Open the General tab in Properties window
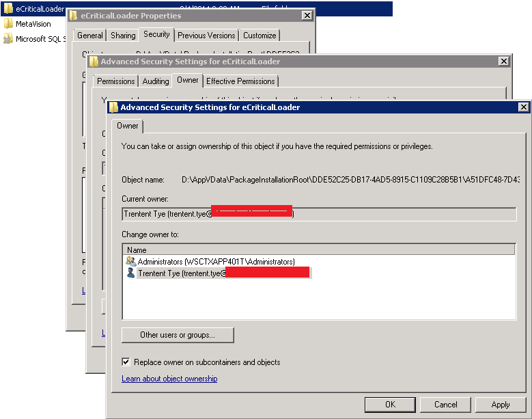Image resolution: width=532 pixels, height=419 pixels. 90,36
